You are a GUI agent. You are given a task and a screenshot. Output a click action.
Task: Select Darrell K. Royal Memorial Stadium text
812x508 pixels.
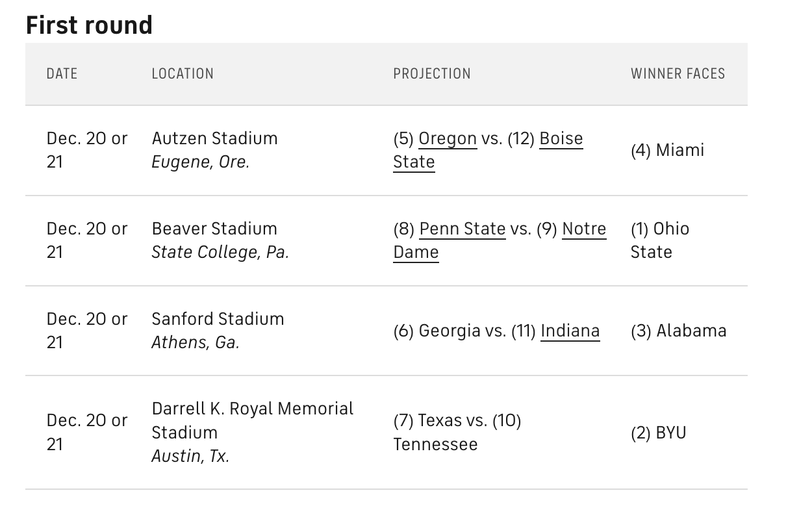tap(252, 409)
